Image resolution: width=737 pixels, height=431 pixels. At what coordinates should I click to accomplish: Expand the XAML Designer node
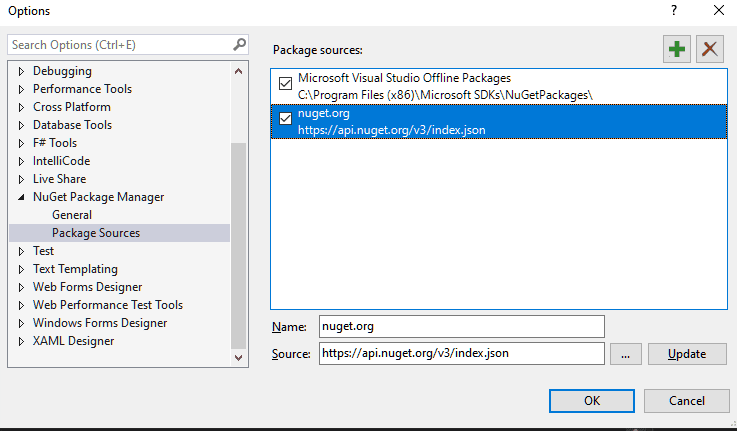21,341
